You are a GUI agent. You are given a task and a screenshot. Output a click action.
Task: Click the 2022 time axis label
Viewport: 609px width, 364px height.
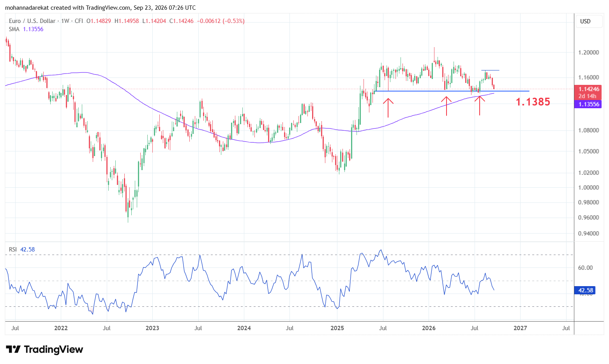tap(61, 328)
